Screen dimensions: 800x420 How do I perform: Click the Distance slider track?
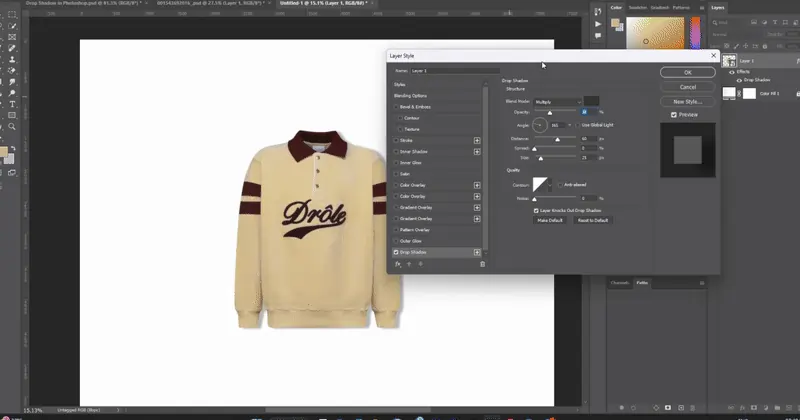point(556,137)
